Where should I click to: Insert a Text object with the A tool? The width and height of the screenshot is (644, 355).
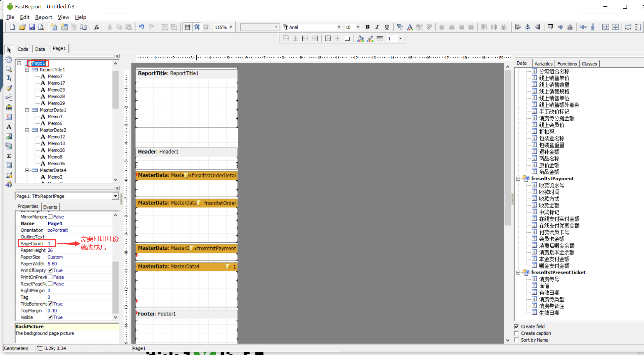click(9, 127)
